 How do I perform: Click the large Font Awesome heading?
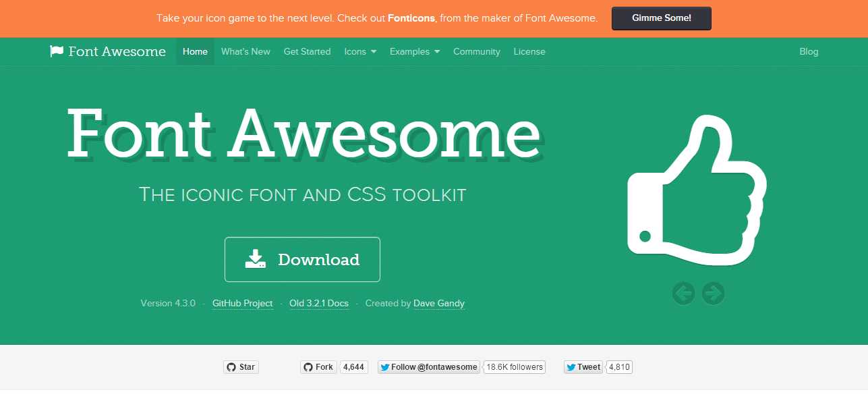pos(303,133)
